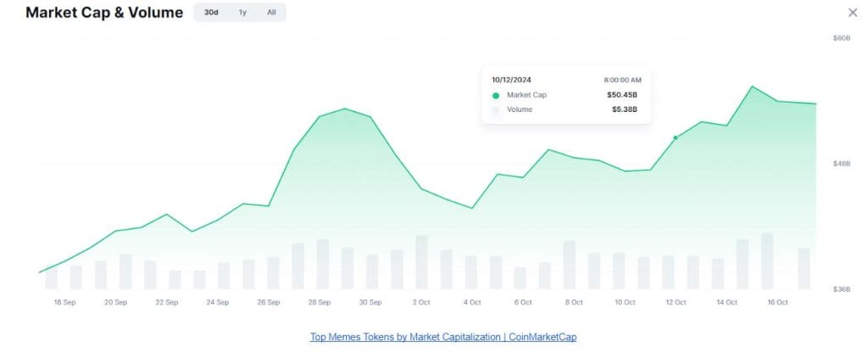Click the $60B y-axis label
868x353 pixels.
[842, 38]
